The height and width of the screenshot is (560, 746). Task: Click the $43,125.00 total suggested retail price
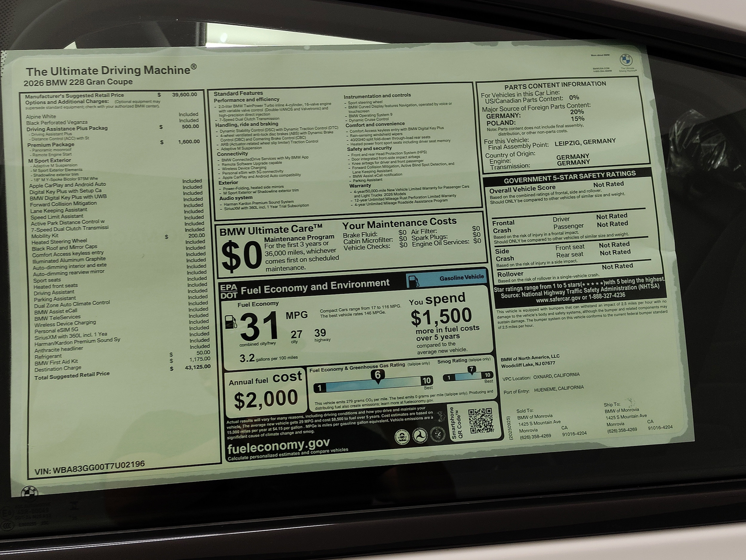click(x=198, y=367)
